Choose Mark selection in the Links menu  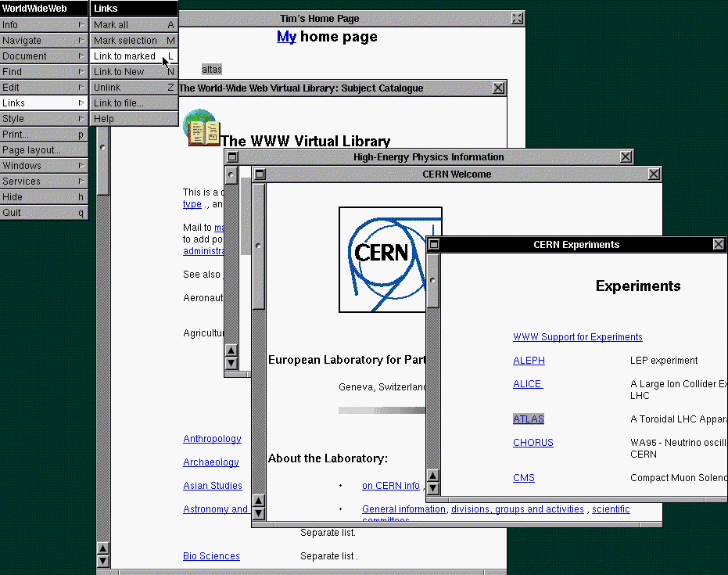pos(134,41)
